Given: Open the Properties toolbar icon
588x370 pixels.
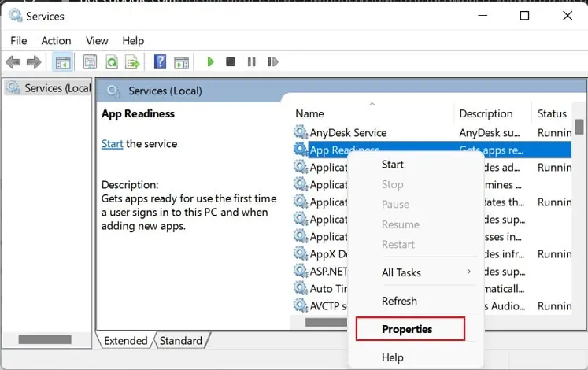Looking at the screenshot, I should pyautogui.click(x=90, y=62).
